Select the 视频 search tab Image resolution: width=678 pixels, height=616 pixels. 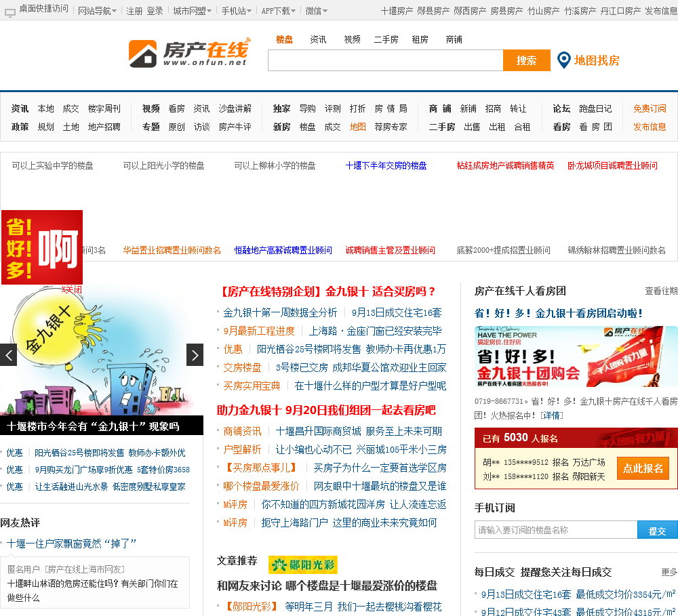[353, 40]
